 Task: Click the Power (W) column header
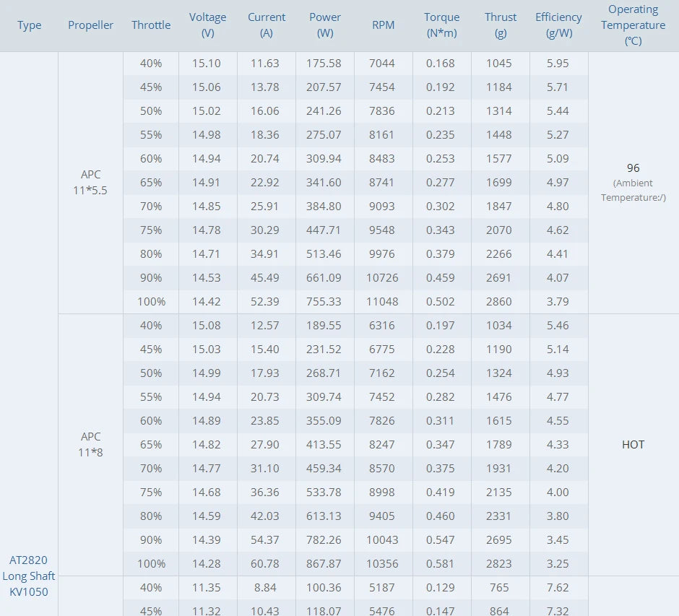[x=325, y=25]
